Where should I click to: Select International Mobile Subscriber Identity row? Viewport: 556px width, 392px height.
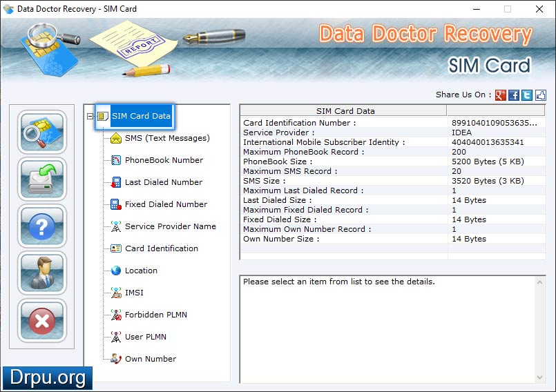pos(393,142)
